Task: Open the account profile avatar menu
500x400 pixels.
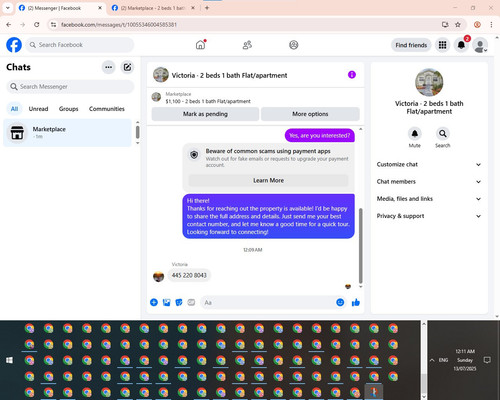Action: (x=480, y=45)
